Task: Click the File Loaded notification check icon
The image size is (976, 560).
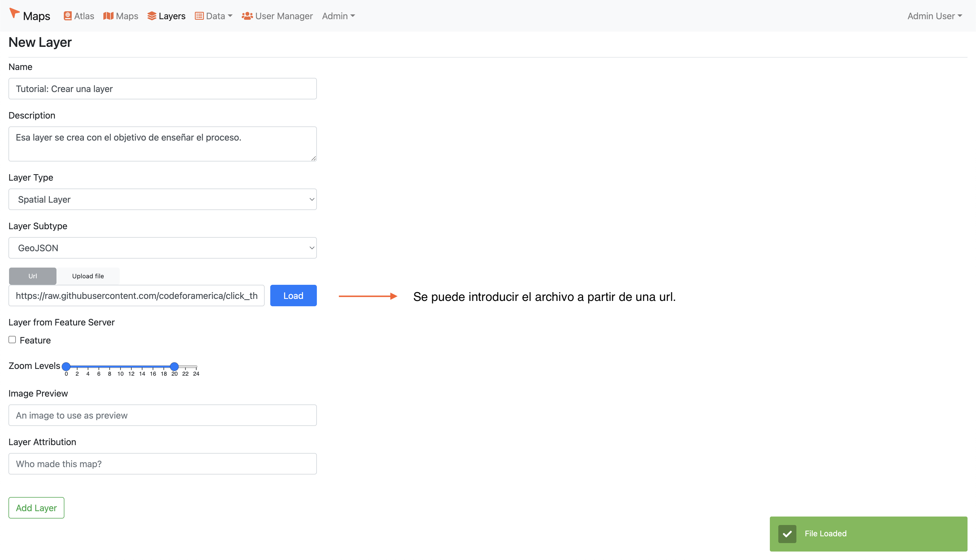Action: click(x=787, y=533)
